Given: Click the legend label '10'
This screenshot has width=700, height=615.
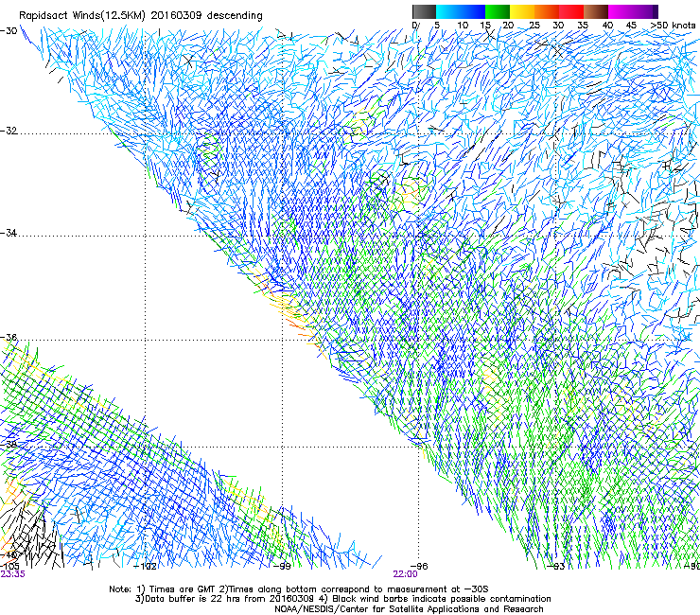Looking at the screenshot, I should (x=463, y=26).
